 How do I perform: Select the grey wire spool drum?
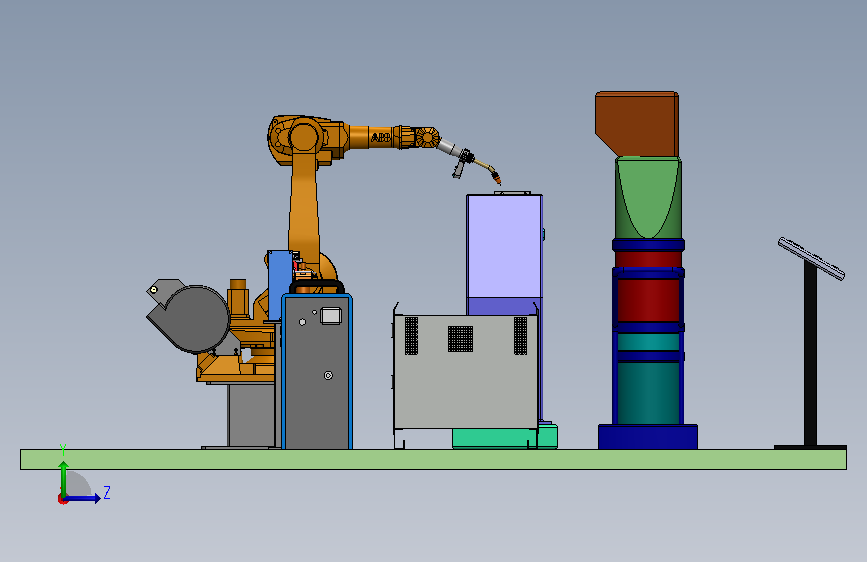197,319
